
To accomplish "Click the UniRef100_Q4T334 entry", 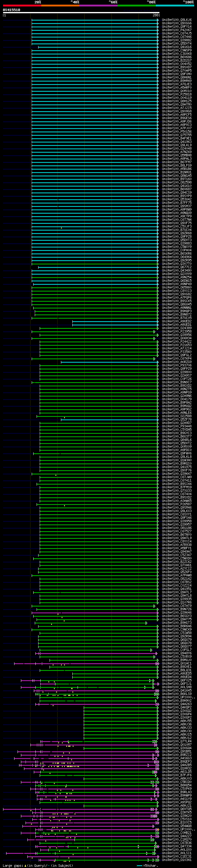I will 177,846.
